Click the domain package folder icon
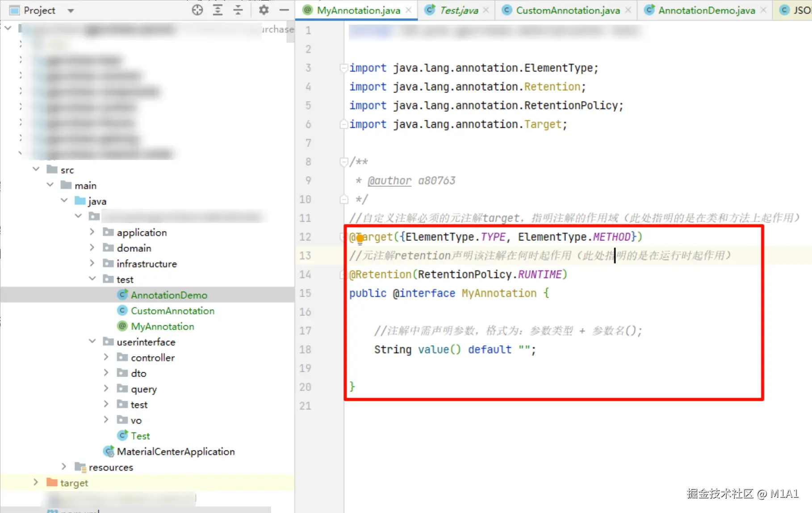 [x=109, y=248]
